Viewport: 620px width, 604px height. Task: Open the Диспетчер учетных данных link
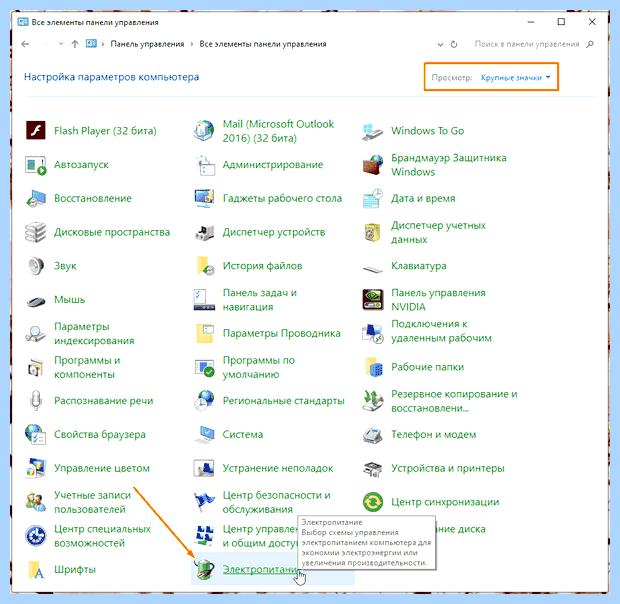pos(438,232)
